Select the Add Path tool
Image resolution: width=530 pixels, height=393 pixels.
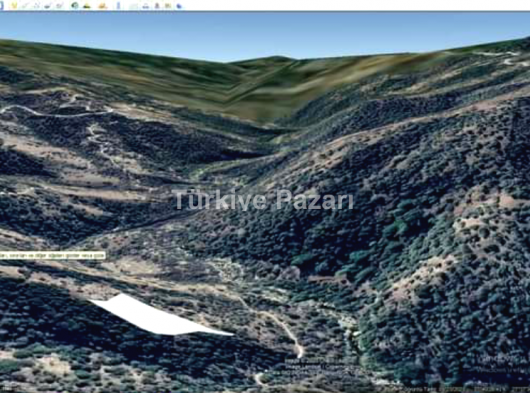click(37, 5)
